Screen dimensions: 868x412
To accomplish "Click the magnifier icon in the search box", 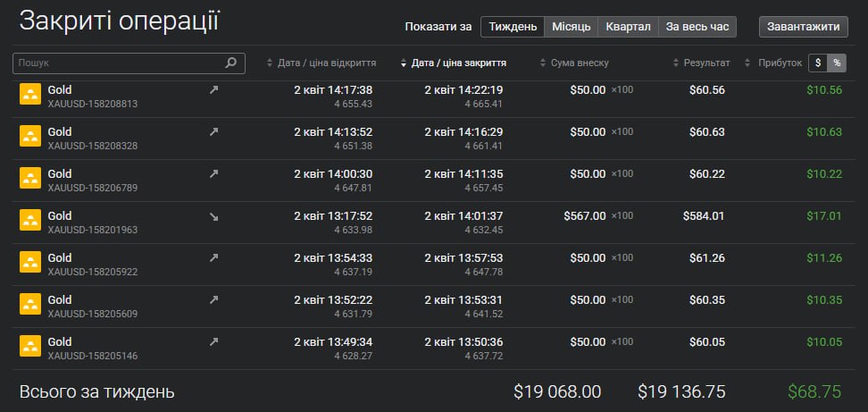I will (x=230, y=63).
